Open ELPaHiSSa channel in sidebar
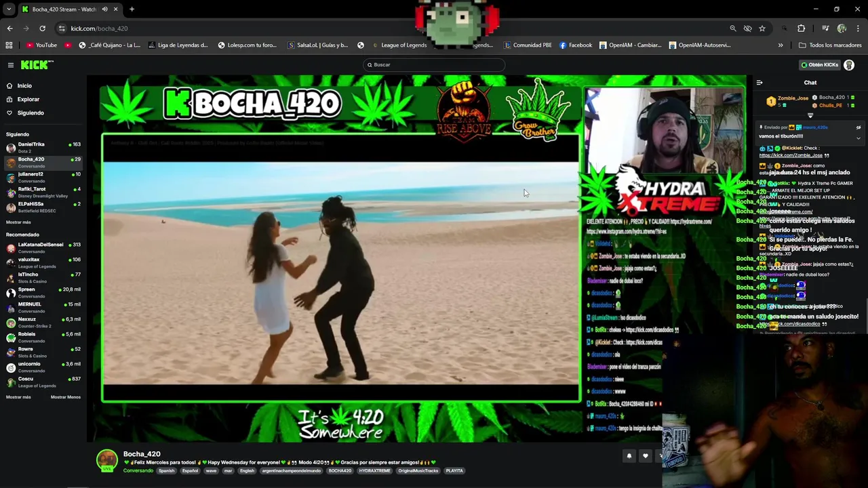868x488 pixels. pos(43,207)
